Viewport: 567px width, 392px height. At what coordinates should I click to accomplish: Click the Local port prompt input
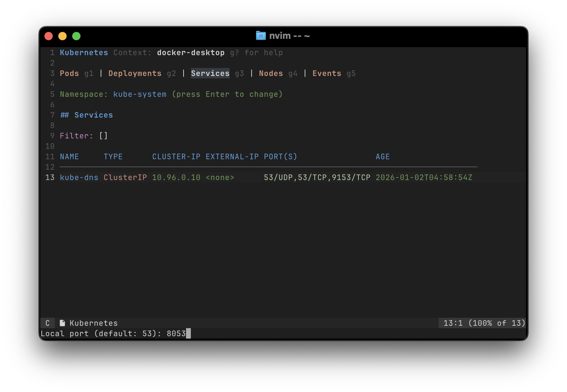pyautogui.click(x=178, y=334)
